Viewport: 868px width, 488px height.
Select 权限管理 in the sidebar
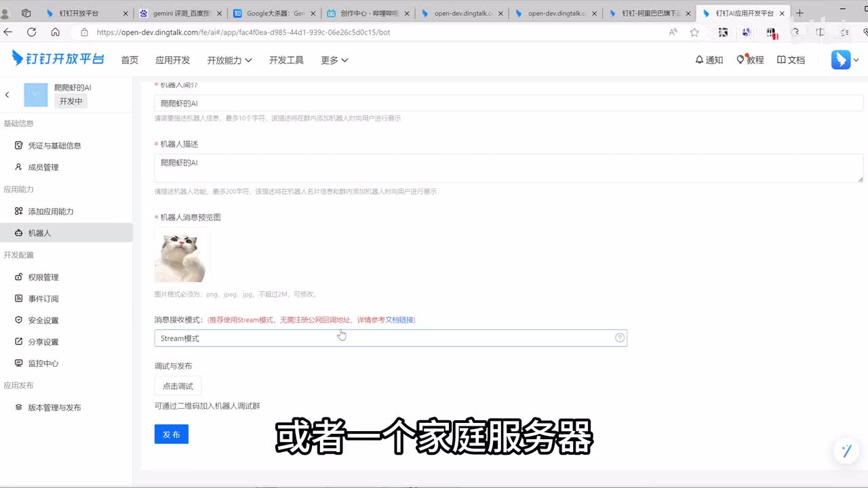[x=43, y=277]
